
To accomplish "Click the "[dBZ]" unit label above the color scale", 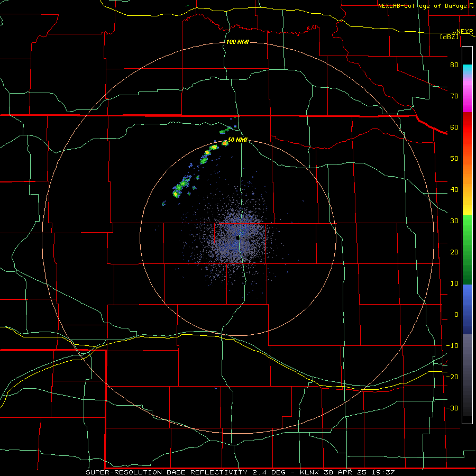I will coord(449,36).
